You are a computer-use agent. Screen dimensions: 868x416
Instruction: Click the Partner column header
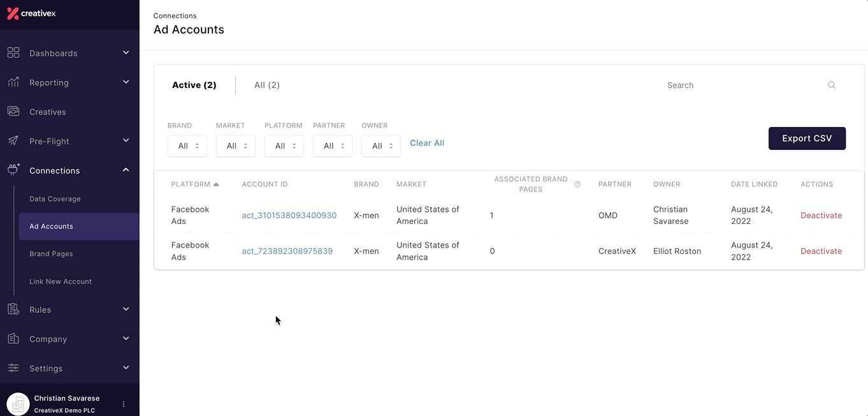coord(615,184)
